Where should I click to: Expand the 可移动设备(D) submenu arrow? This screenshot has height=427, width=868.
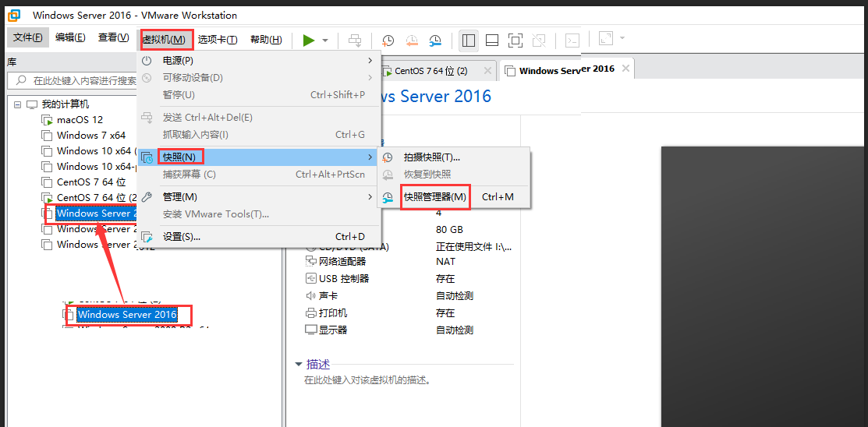click(x=370, y=77)
